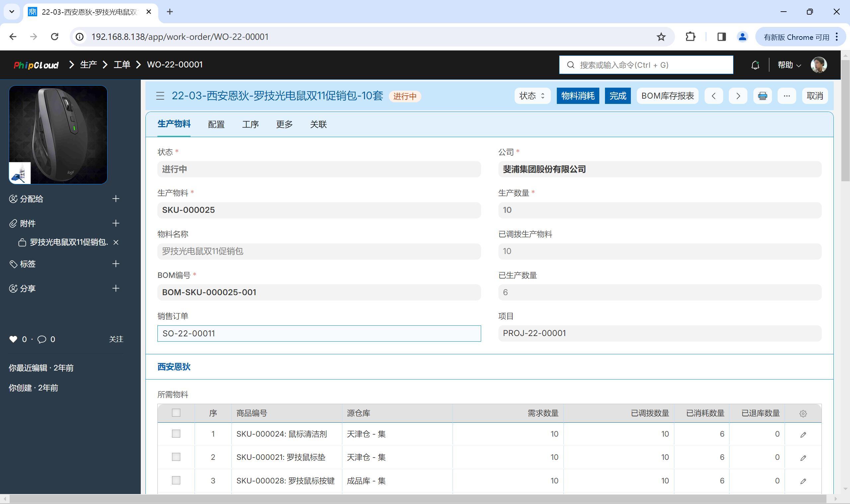Switch to the 更多 tab
The image size is (850, 504).
tap(284, 124)
